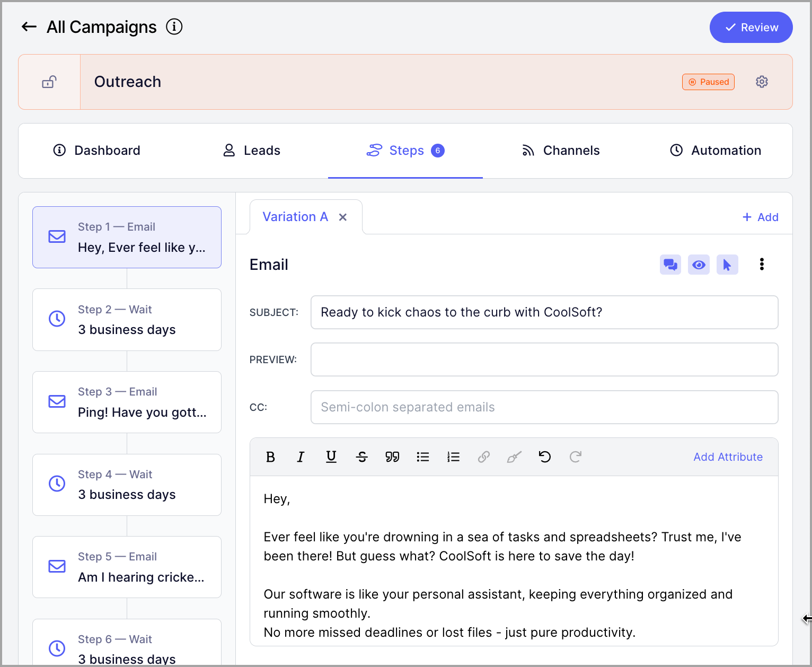The width and height of the screenshot is (812, 667).
Task: Click the envelope icon on Step 1
Action: (57, 236)
